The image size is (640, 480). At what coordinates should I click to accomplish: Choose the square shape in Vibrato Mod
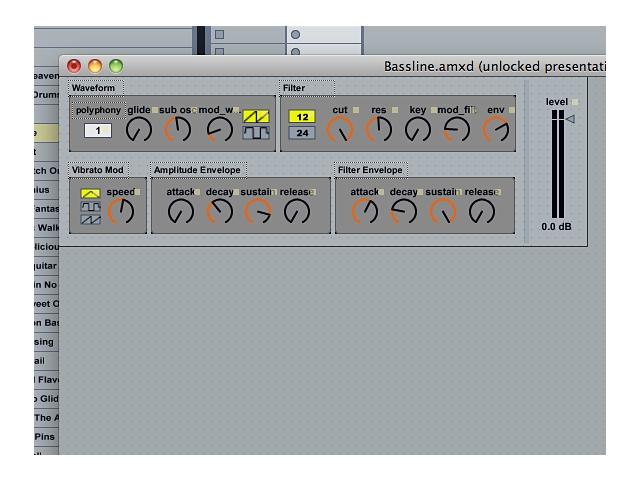pyautogui.click(x=91, y=207)
